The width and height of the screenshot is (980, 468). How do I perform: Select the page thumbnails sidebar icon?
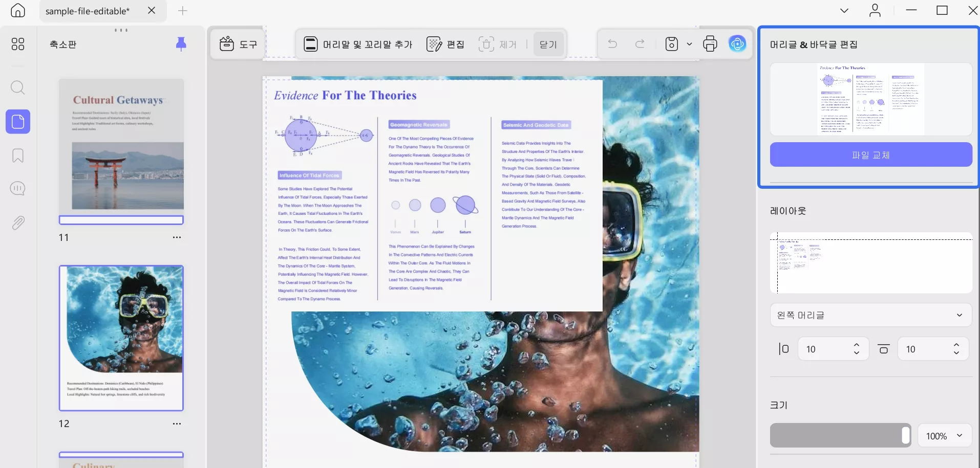tap(18, 122)
